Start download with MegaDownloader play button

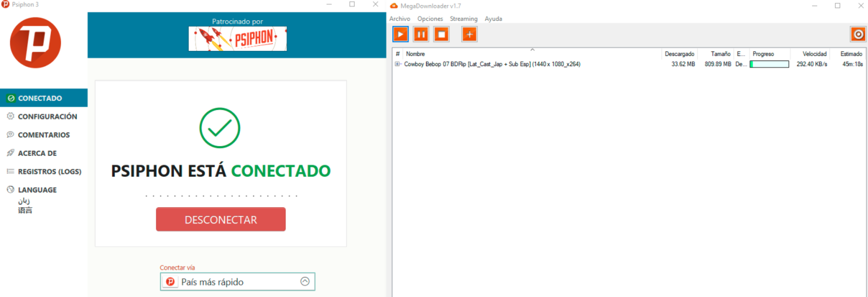(400, 34)
